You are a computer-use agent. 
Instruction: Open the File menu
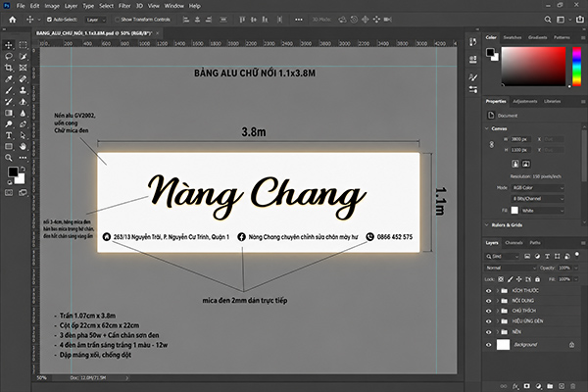click(21, 6)
